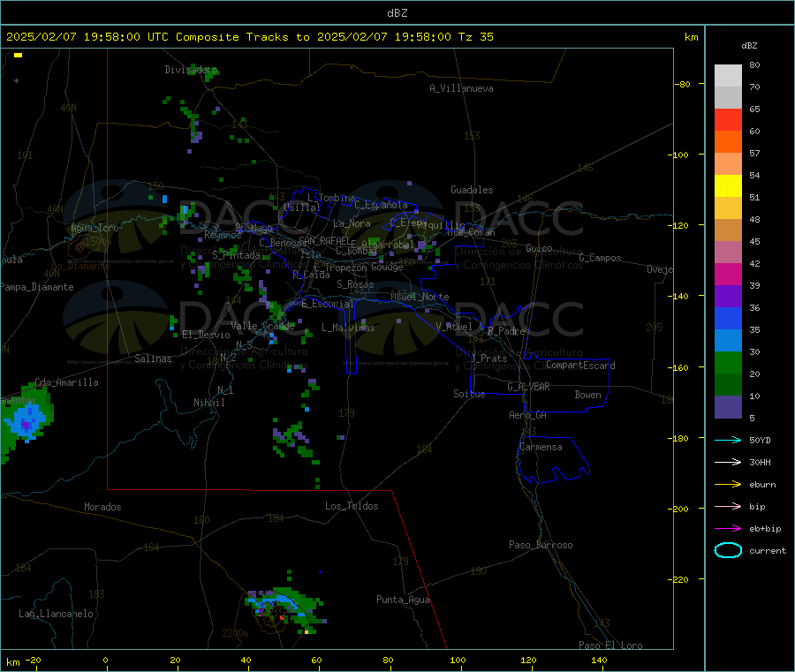Click the 'El_Desvio' place label
Image resolution: width=795 pixels, height=672 pixels.
point(206,335)
